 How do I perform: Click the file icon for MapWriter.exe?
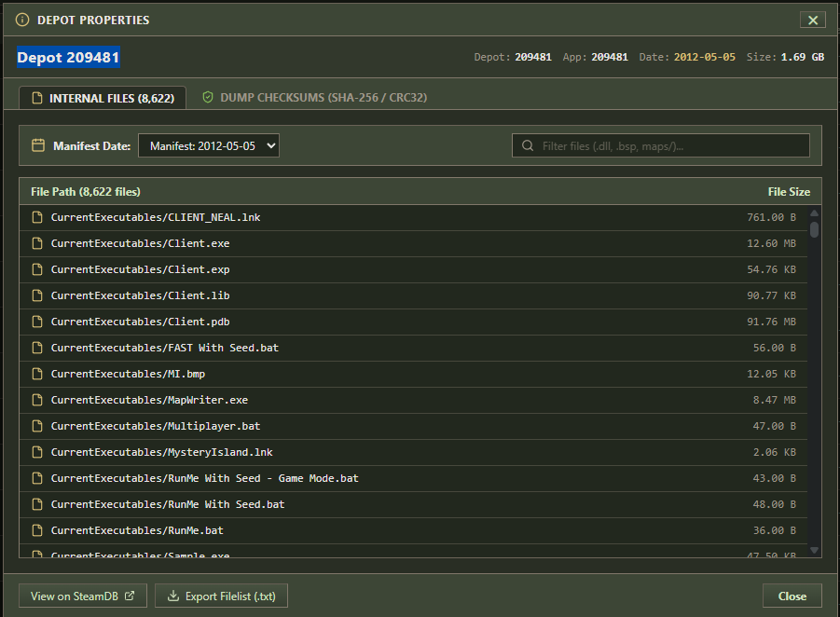[x=37, y=400]
